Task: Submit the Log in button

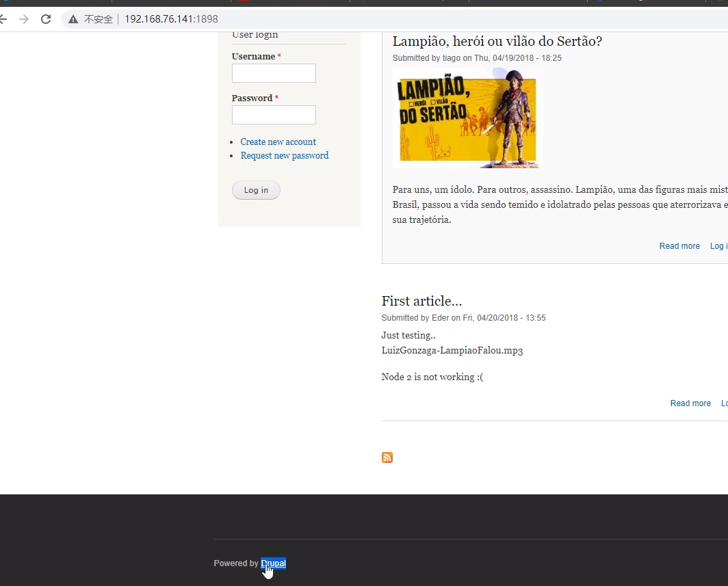Action: coord(256,190)
